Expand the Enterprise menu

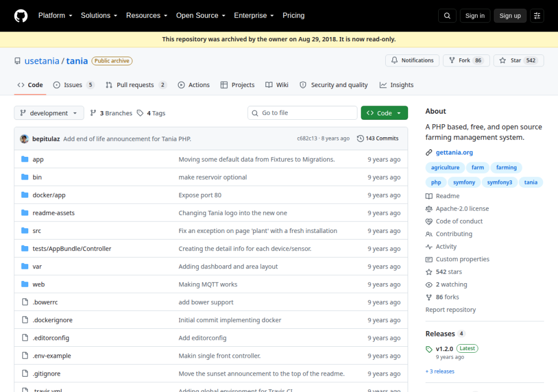tap(254, 15)
